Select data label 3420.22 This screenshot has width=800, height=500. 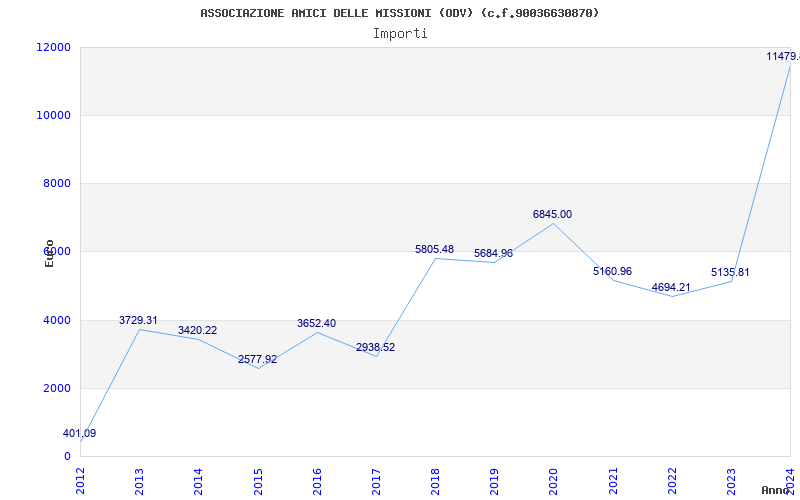coord(197,331)
